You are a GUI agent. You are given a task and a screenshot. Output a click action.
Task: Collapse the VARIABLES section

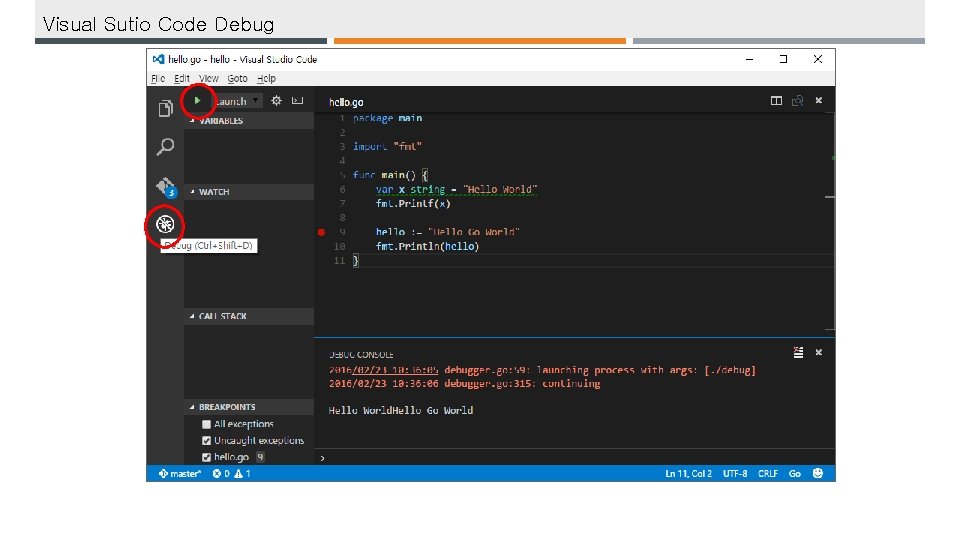(249, 121)
